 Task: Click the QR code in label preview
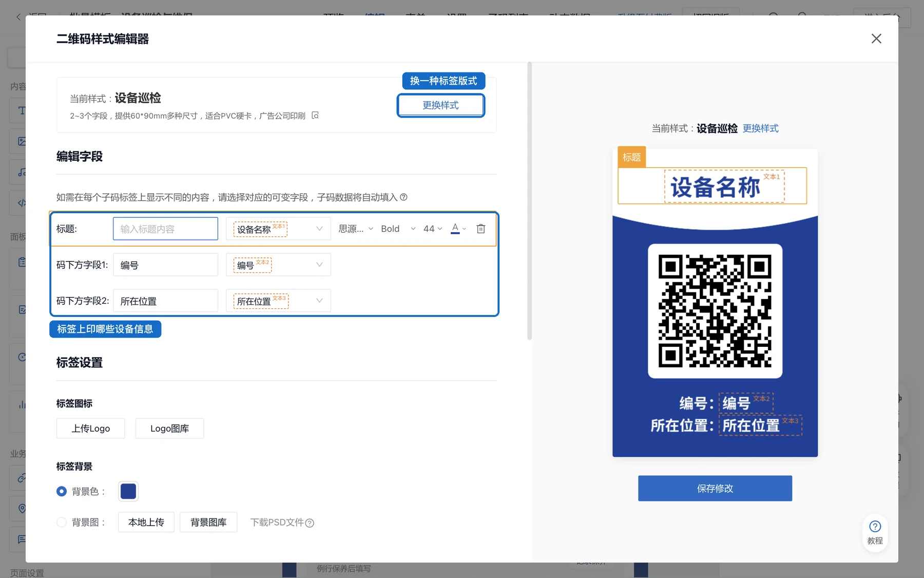(715, 311)
